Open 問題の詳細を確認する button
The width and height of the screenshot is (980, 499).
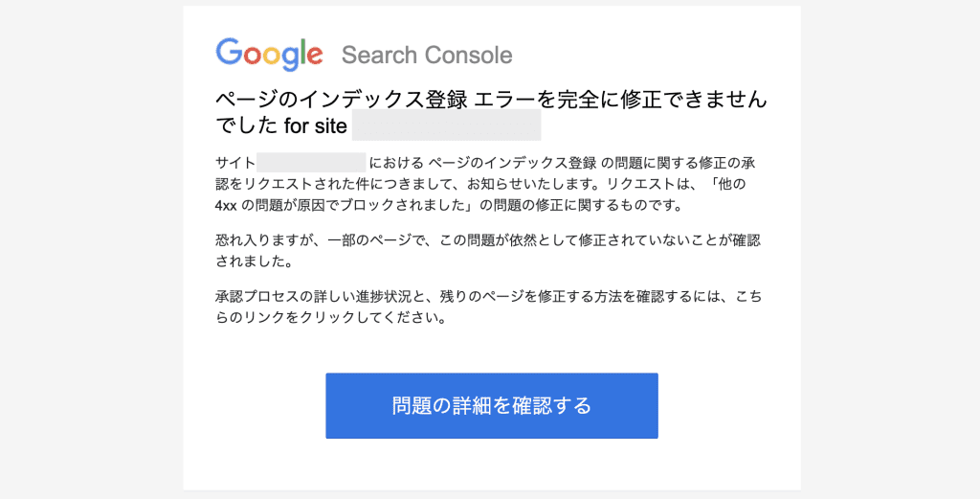tap(492, 406)
